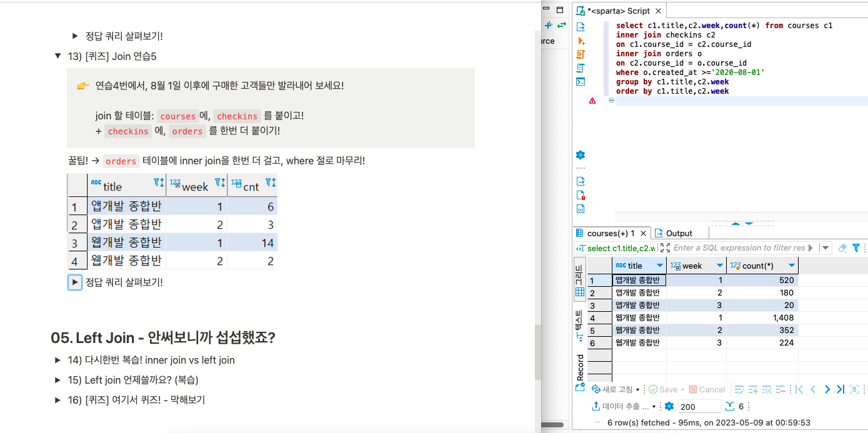Viewport: 868px width, 433px height.
Task: Select the count(*) cell showing 1,408
Action: [x=762, y=317]
